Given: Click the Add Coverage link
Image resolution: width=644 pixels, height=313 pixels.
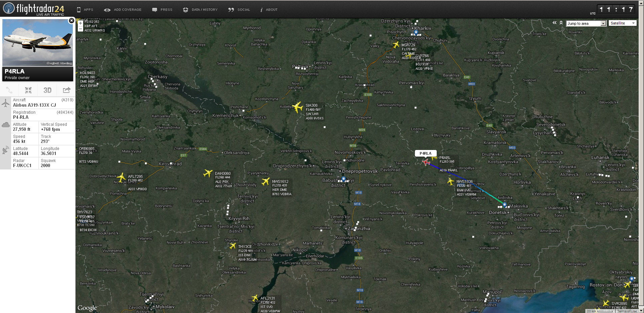Looking at the screenshot, I should [x=123, y=10].
